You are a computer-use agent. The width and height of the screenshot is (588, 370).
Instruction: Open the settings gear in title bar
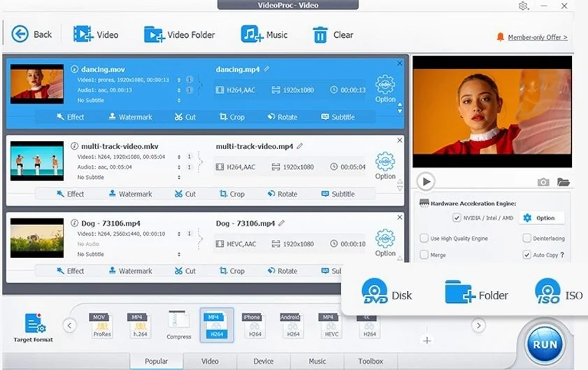pos(523,6)
